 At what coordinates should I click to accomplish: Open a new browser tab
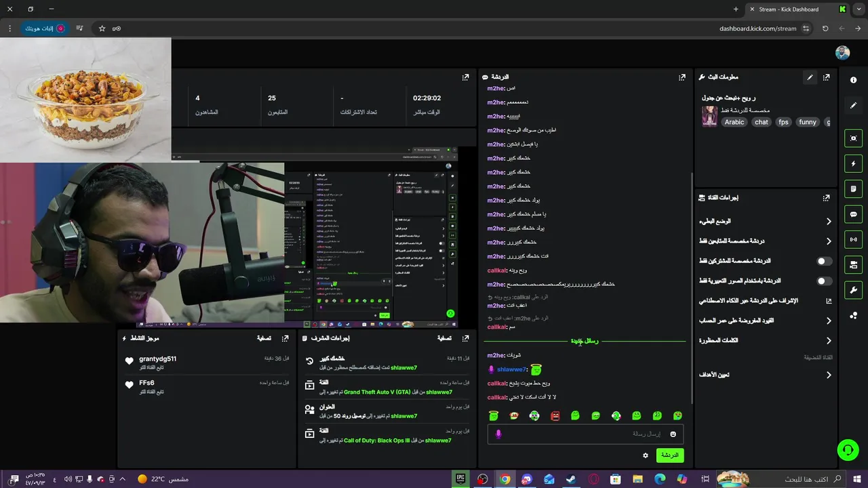[x=736, y=9]
